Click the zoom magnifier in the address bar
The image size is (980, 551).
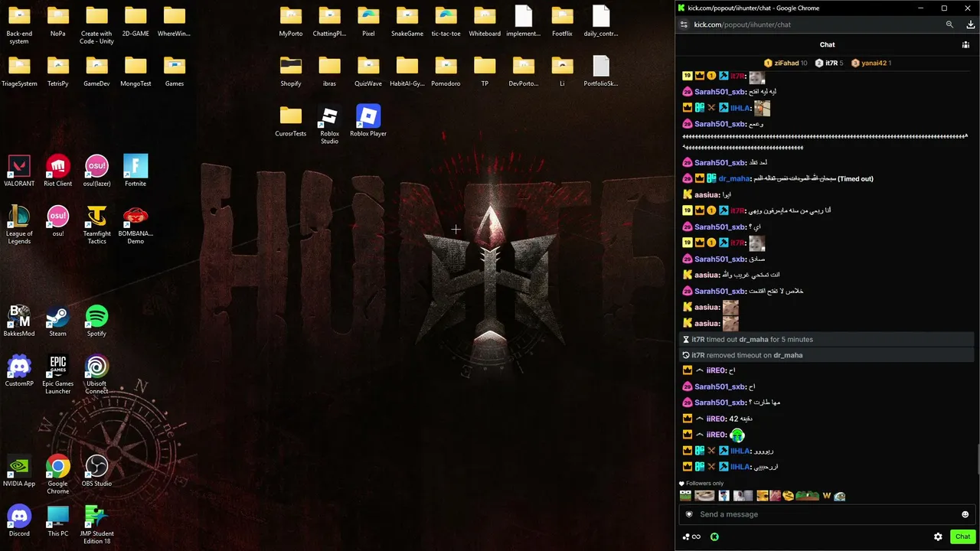coord(949,24)
